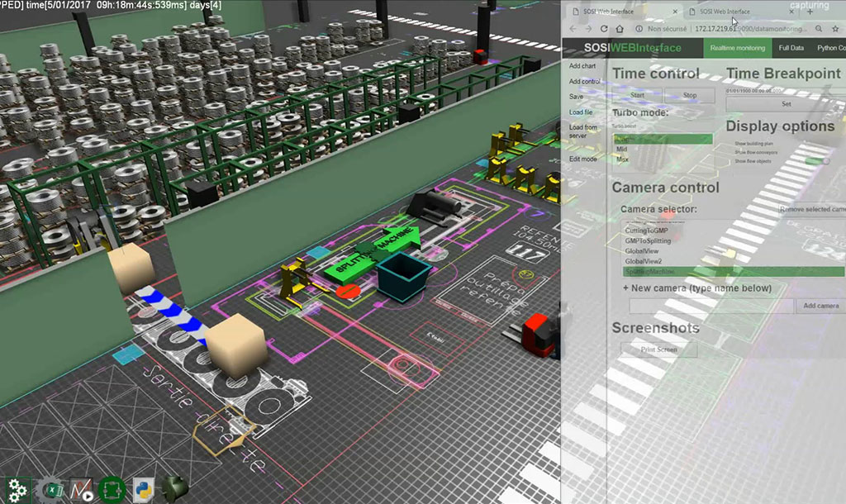Switch to the Full Data tab
Screen dimensions: 846x504
tap(791, 48)
